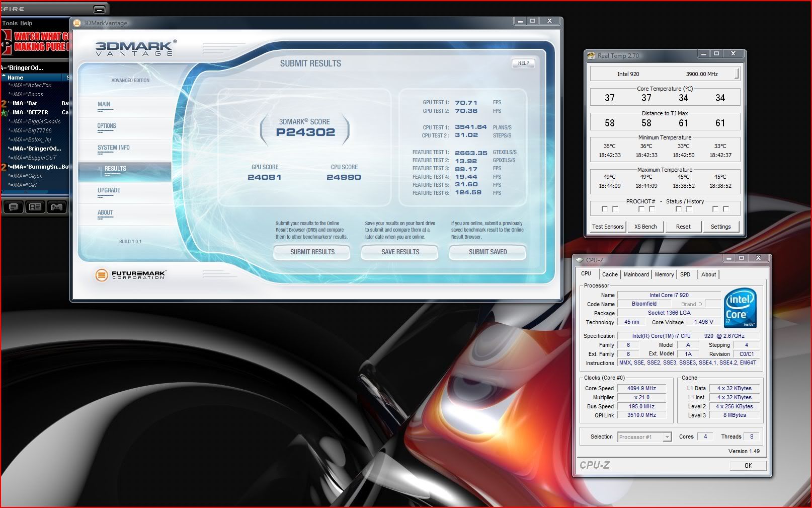Switch to the Memory tab in CPU-Z
Viewport: 812px width, 508px height.
[x=664, y=274]
